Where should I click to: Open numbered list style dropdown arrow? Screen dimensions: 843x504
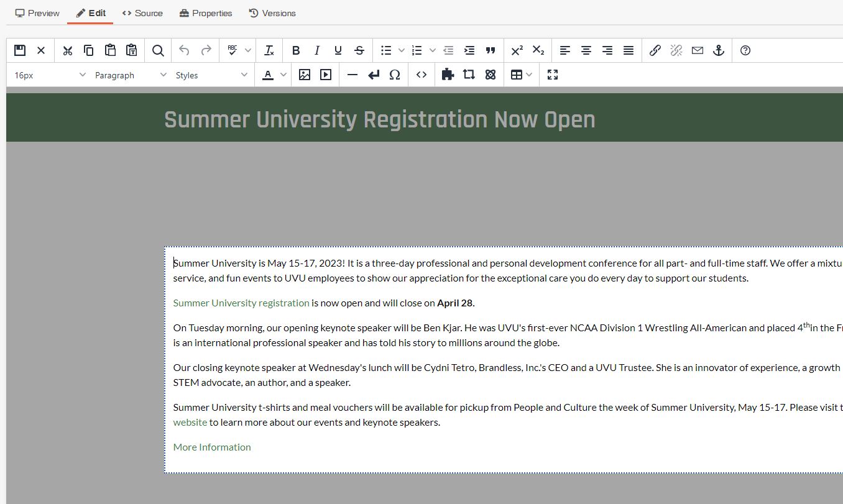[x=432, y=50]
